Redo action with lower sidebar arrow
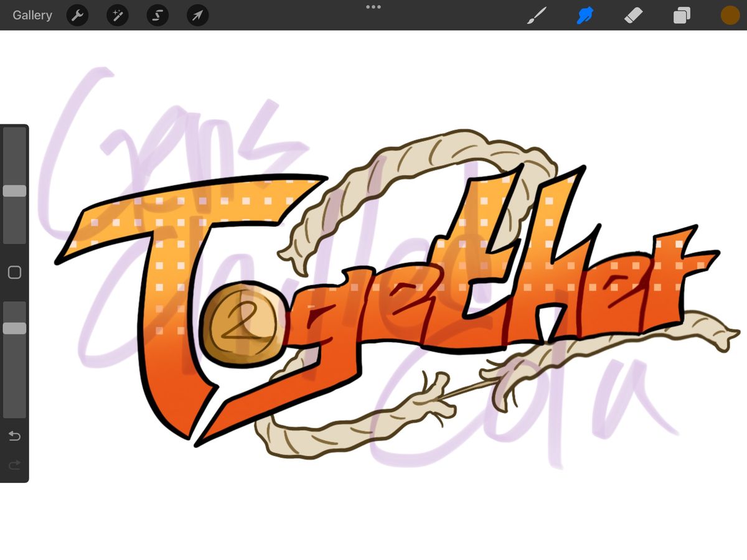This screenshot has width=747, height=560. point(14,465)
